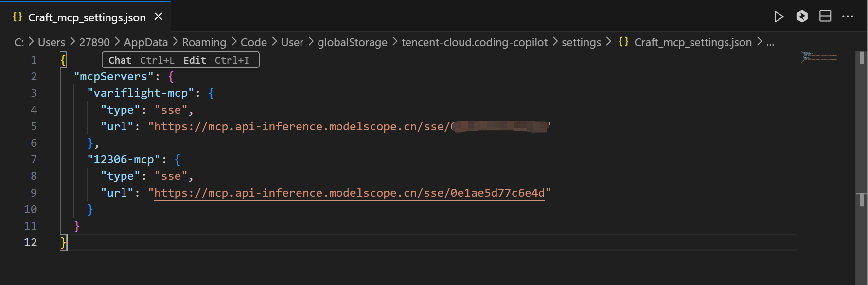The width and height of the screenshot is (868, 285).
Task: Click line number 7 in the gutter
Action: [34, 160]
